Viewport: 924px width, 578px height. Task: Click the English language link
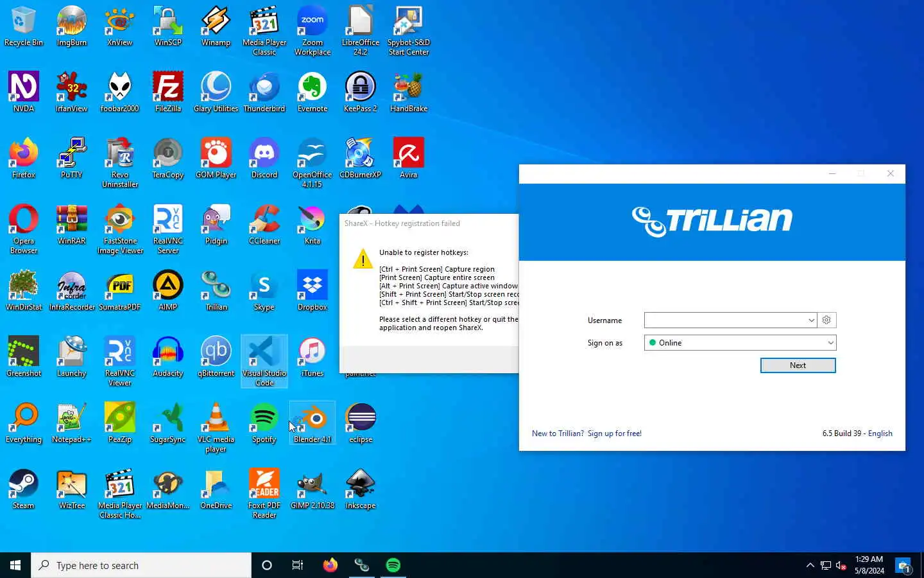(x=880, y=433)
